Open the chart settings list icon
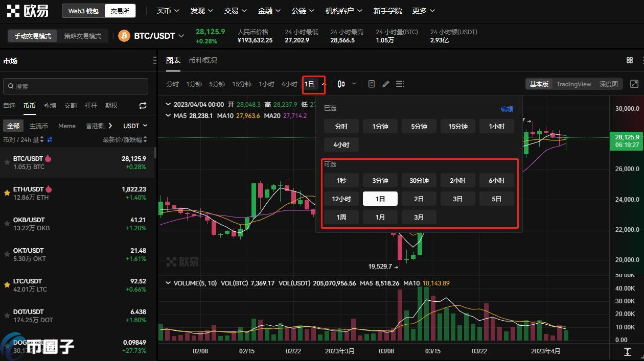This screenshot has width=644, height=361. (400, 84)
